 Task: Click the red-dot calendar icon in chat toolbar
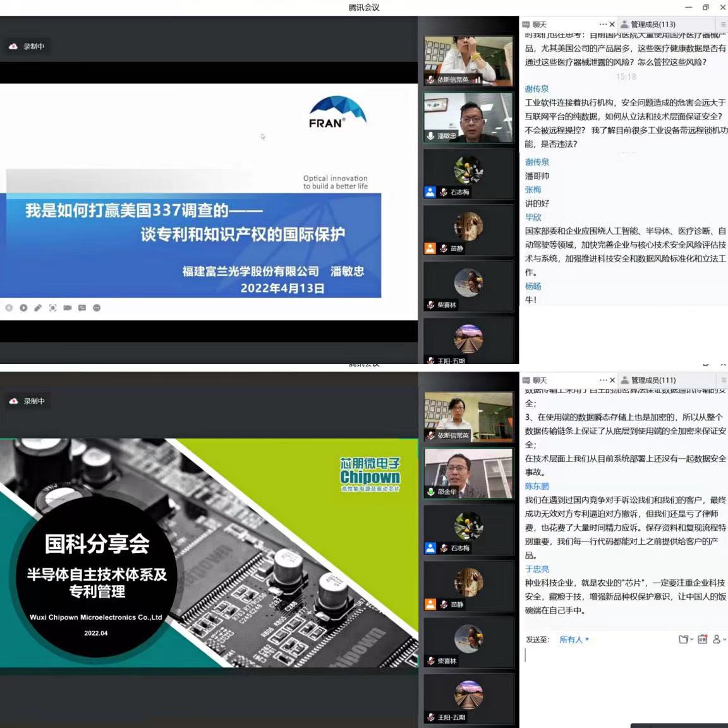tap(703, 640)
